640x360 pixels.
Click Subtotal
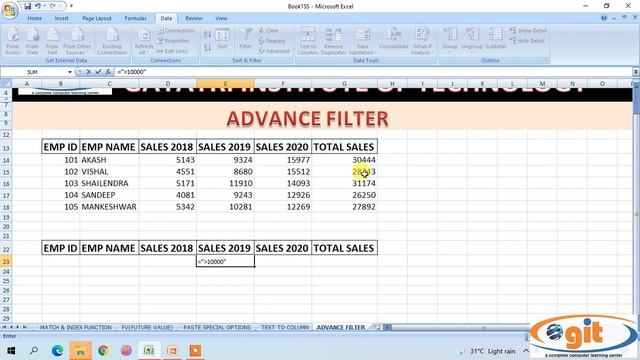(x=496, y=39)
